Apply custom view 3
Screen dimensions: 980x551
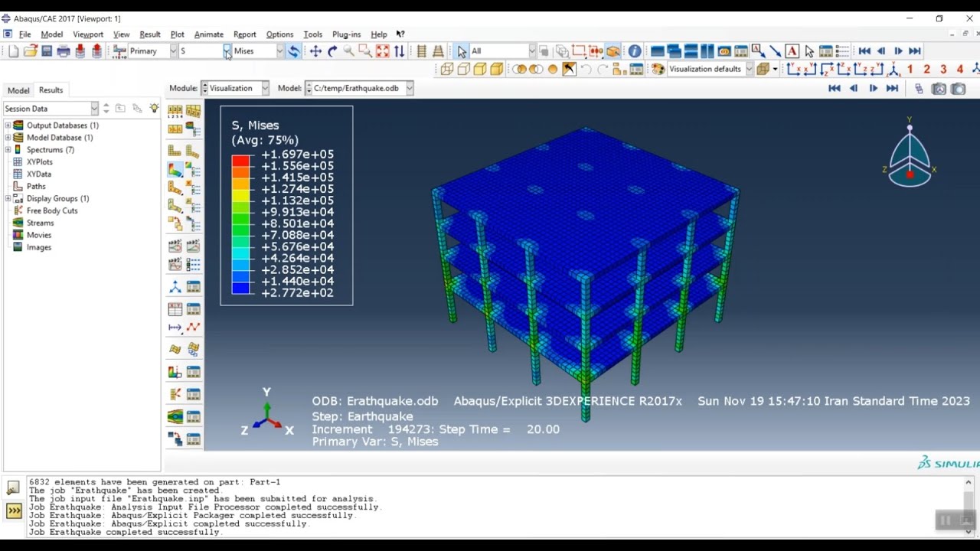943,69
